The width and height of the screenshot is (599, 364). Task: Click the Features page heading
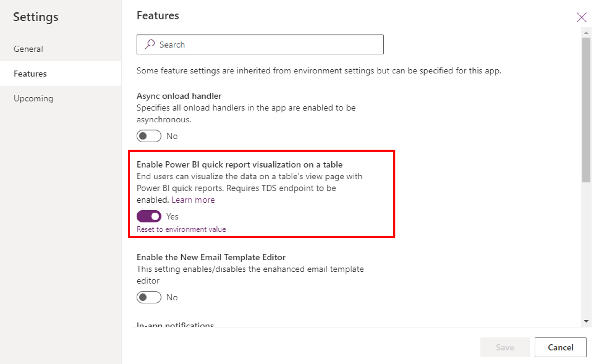(x=158, y=16)
